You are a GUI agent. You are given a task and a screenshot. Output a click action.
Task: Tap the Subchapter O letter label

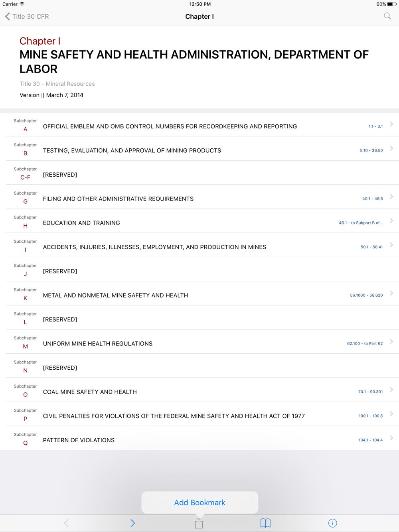pyautogui.click(x=25, y=394)
